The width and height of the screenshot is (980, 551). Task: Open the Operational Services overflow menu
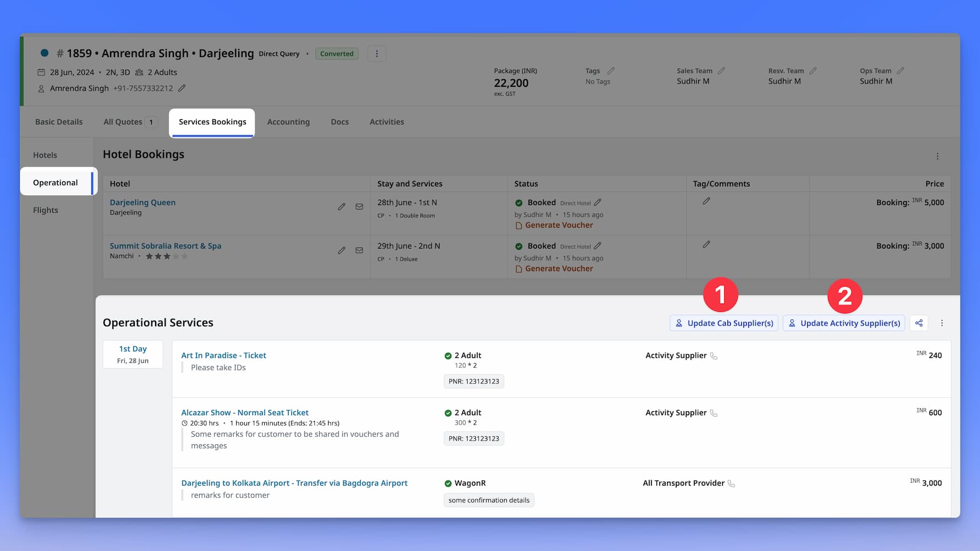pos(942,323)
